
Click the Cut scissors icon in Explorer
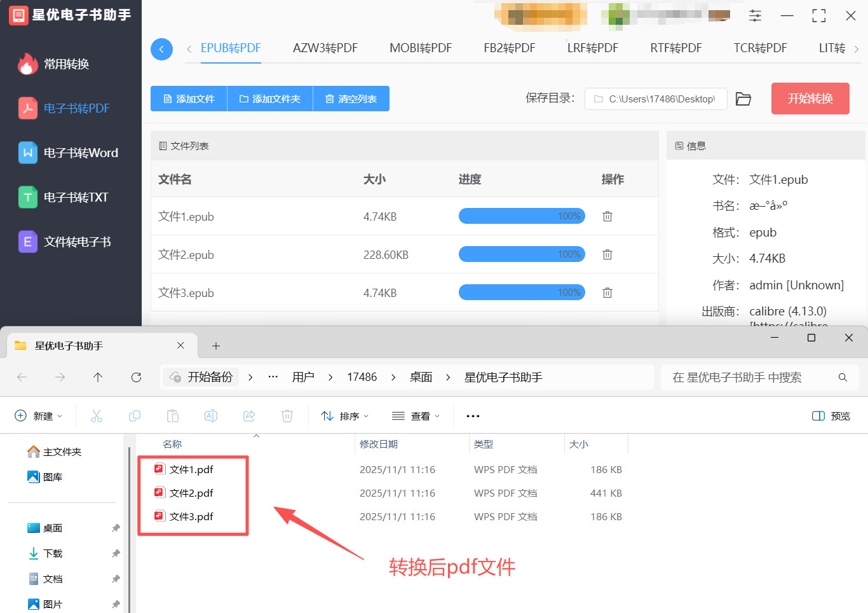(x=97, y=416)
